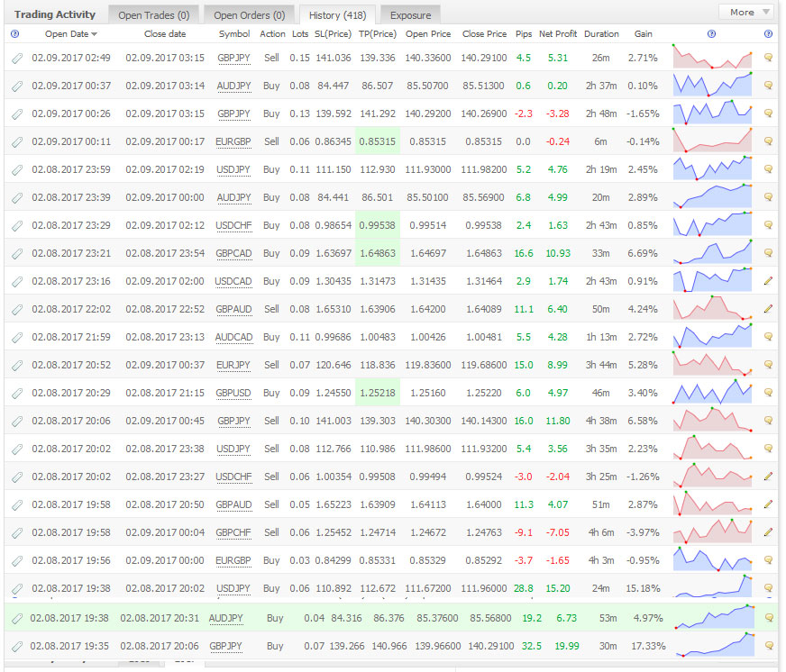Image resolution: width=786 pixels, height=672 pixels.
Task: Click tag icon for 02.08.2017 20:52 EURJPY trade
Action: (17, 366)
